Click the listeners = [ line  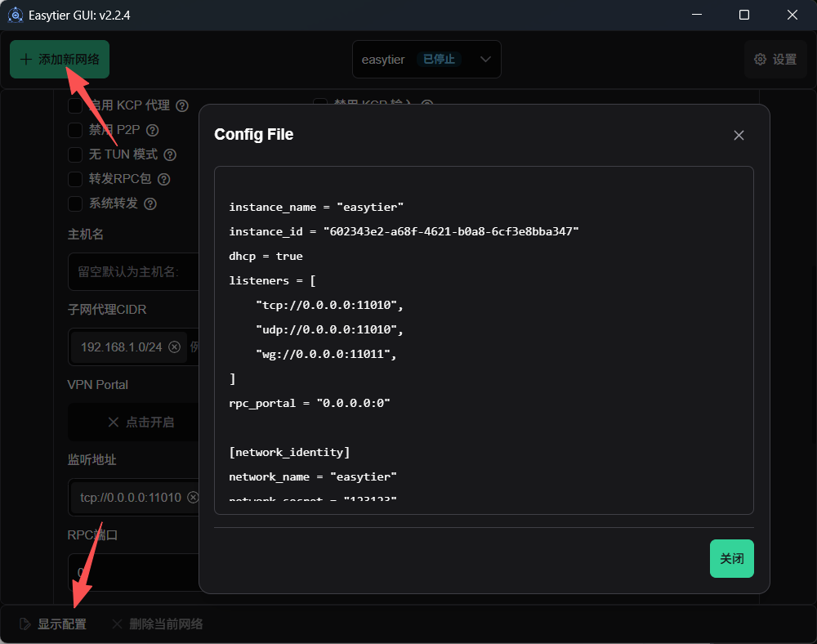(x=272, y=280)
